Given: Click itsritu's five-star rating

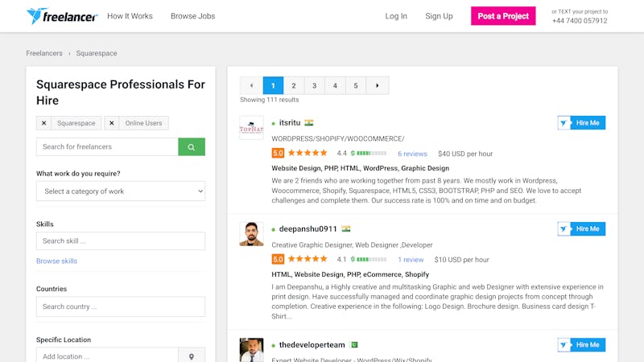Looking at the screenshot, I should pos(308,153).
